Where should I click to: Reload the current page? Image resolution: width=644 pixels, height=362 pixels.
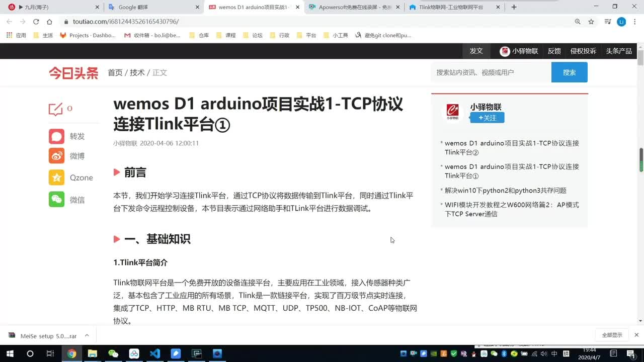[36, 22]
